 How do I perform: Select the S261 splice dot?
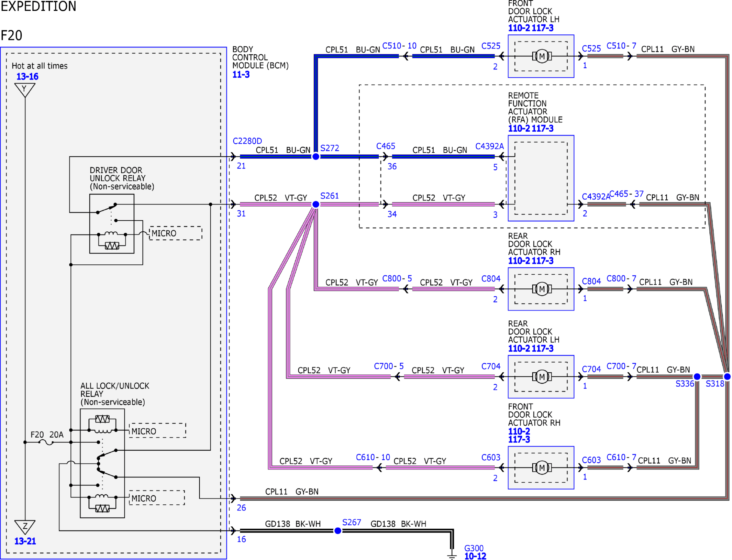pos(315,205)
